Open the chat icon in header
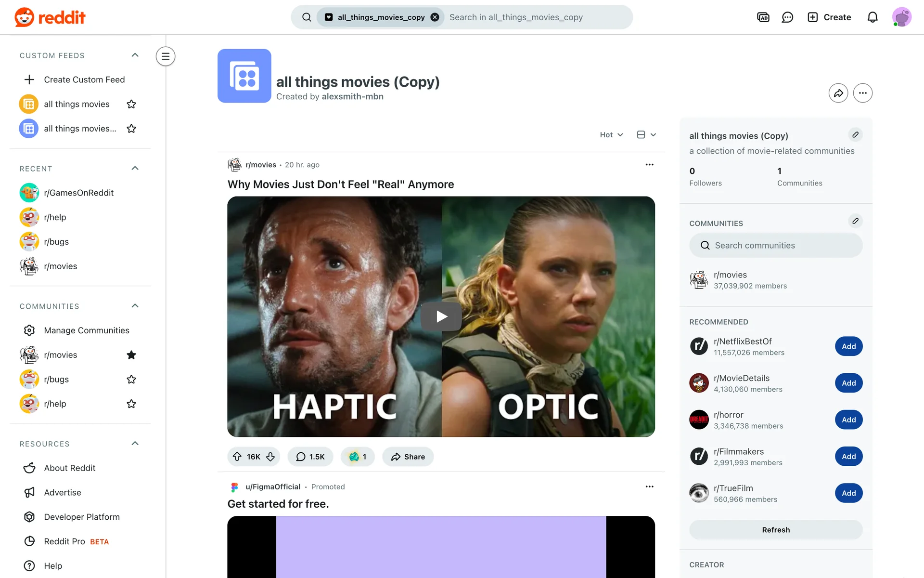 click(x=787, y=17)
